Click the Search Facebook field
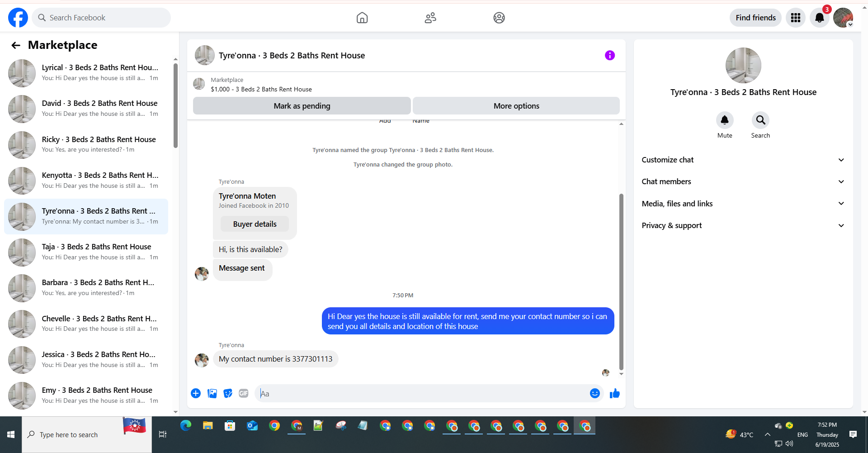 [101, 18]
